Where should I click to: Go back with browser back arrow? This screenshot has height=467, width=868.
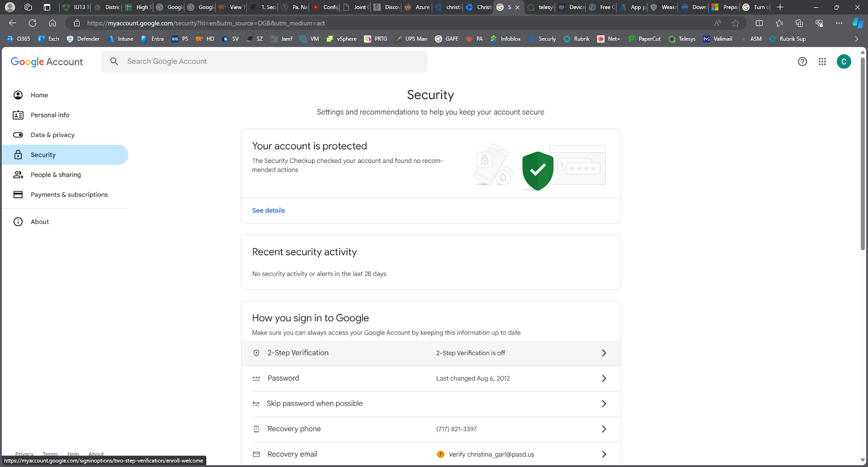[x=12, y=23]
